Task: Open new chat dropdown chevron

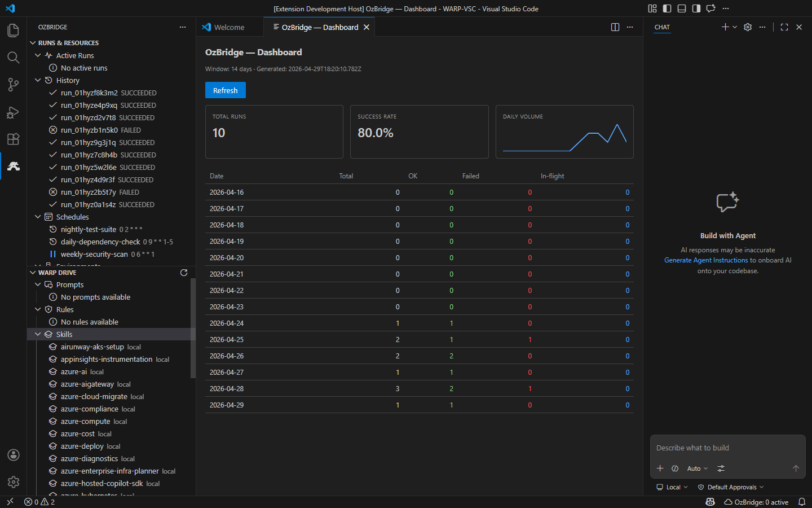Action: coord(735,27)
